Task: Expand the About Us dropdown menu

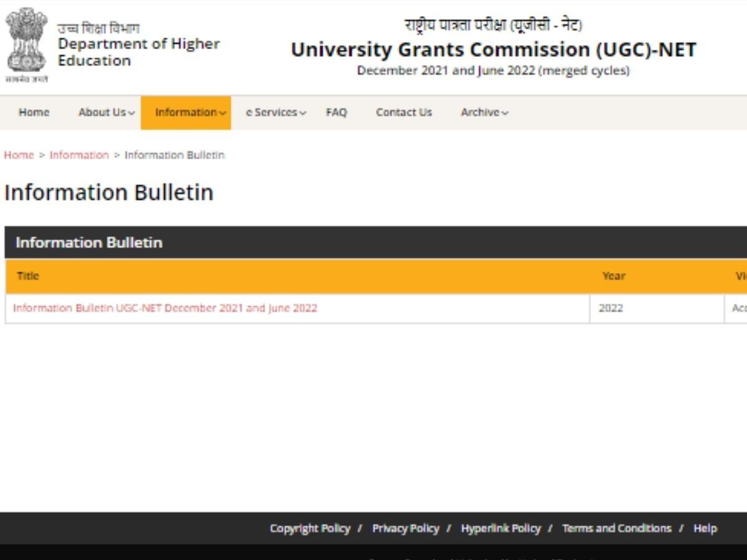Action: click(x=106, y=113)
